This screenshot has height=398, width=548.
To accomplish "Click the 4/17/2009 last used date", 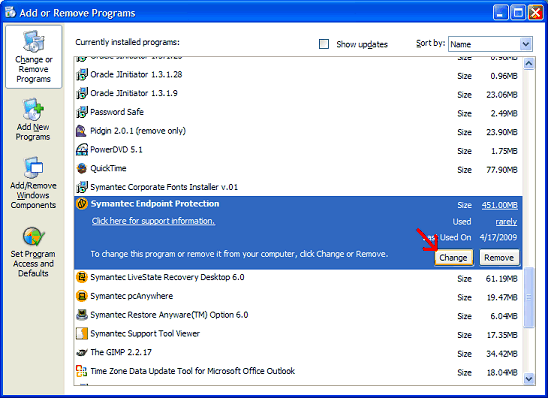I will point(498,238).
